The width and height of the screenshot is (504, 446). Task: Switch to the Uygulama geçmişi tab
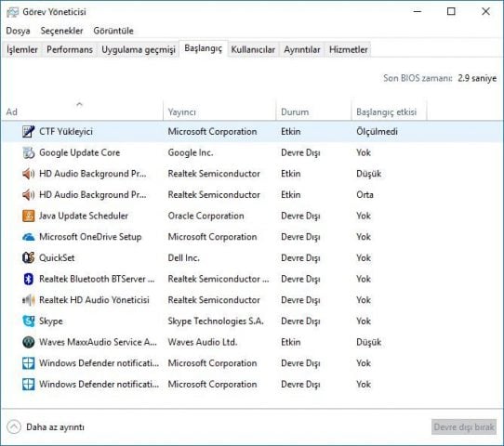139,49
